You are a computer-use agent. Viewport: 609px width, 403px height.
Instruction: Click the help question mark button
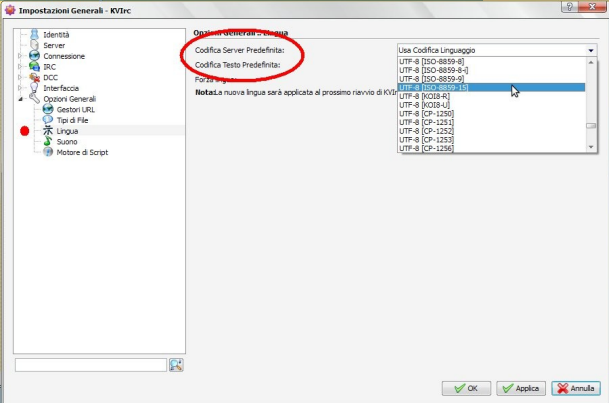(569, 7)
